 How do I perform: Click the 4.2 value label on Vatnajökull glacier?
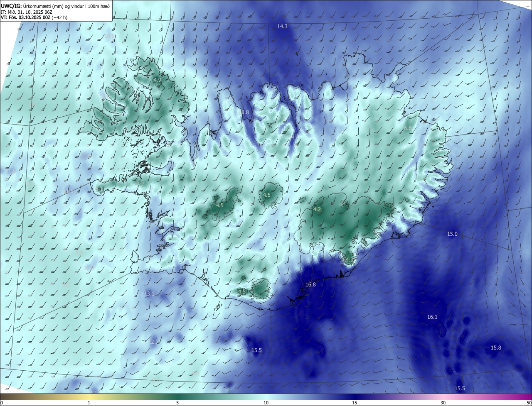[x=317, y=210]
